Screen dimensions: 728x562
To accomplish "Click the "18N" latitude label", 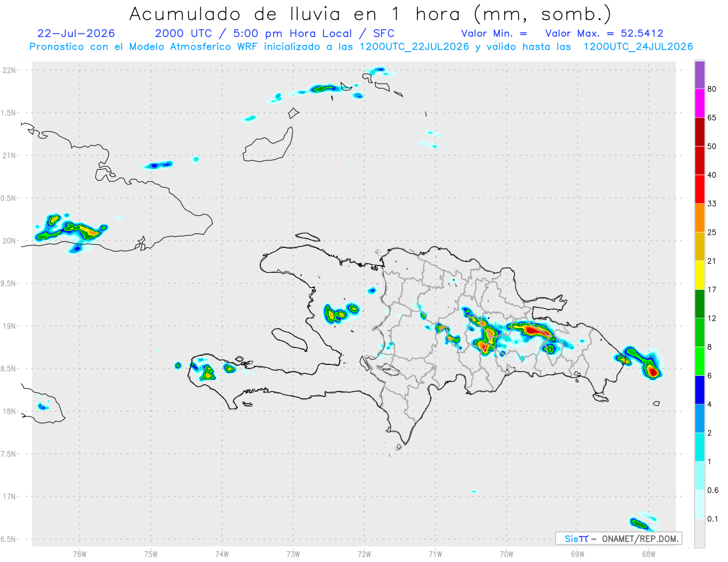I will 10,411.
